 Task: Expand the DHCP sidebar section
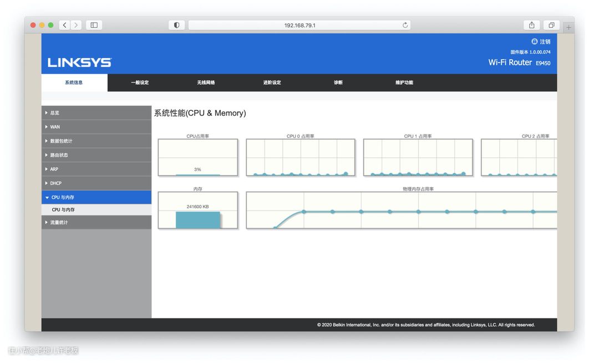coord(96,183)
